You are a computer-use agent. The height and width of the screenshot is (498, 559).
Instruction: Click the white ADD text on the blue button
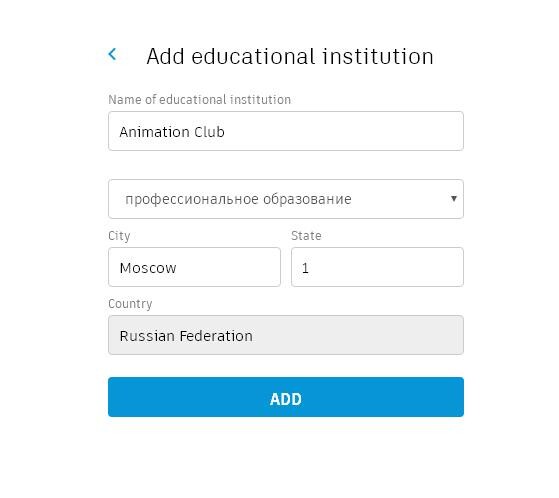coord(286,399)
